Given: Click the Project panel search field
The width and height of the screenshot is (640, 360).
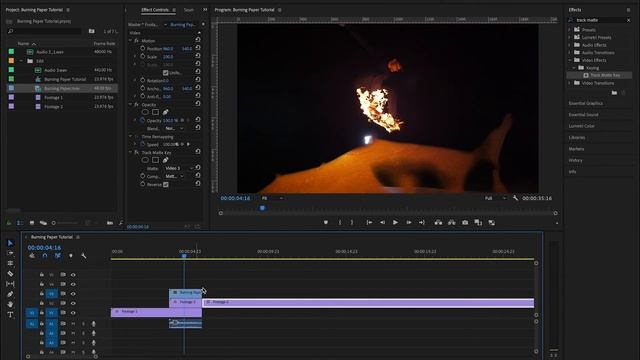Looking at the screenshot, I should [x=45, y=31].
